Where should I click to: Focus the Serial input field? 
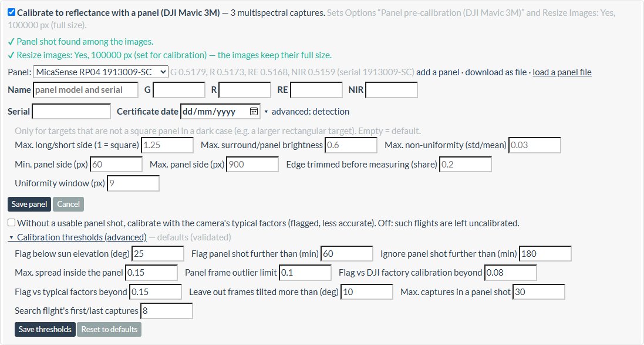coord(72,112)
